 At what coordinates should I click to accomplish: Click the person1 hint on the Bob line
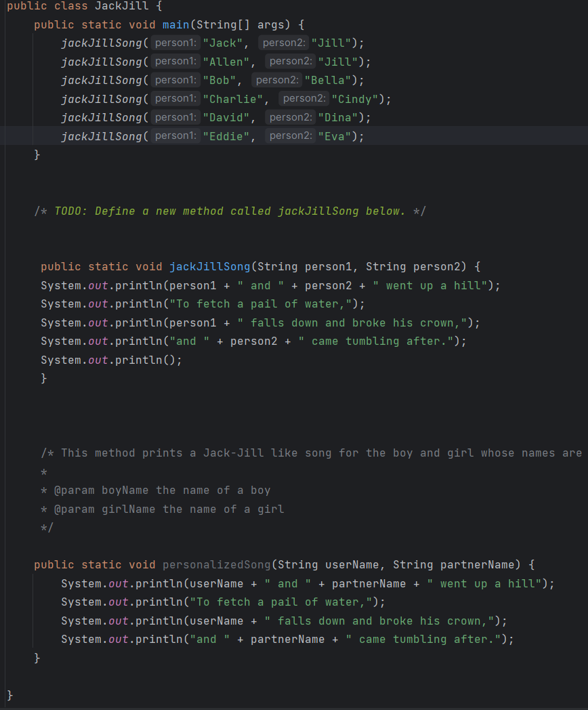pos(175,79)
